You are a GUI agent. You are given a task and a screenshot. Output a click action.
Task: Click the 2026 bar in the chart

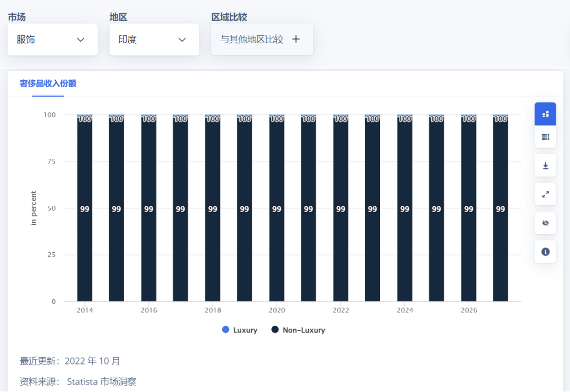coord(469,208)
